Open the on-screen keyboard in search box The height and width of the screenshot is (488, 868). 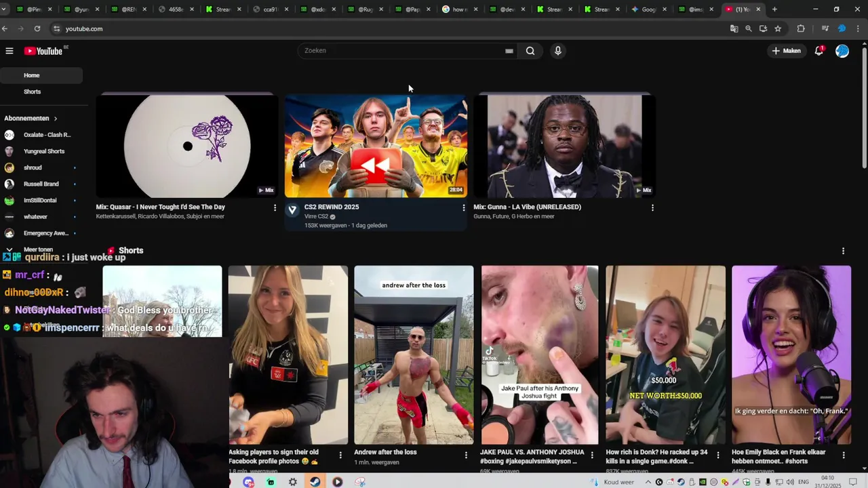(509, 51)
